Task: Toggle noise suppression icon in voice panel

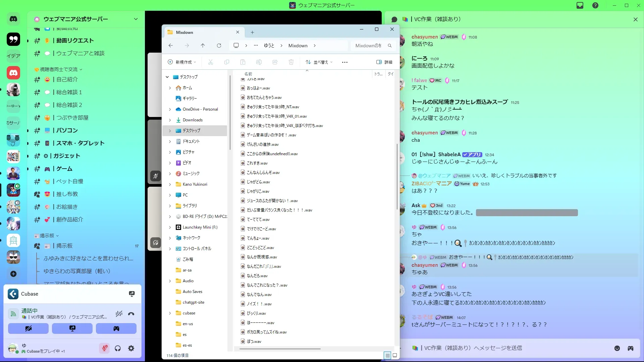Action: [119, 314]
